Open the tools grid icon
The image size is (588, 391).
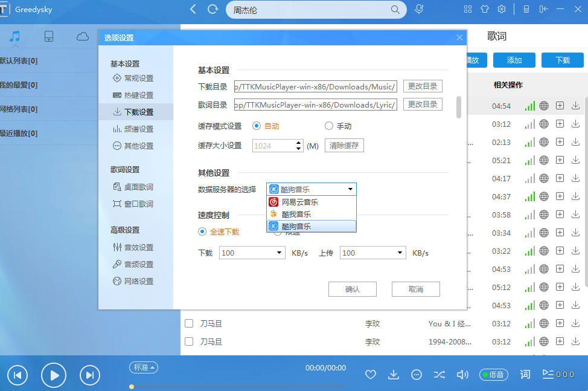coord(468,10)
